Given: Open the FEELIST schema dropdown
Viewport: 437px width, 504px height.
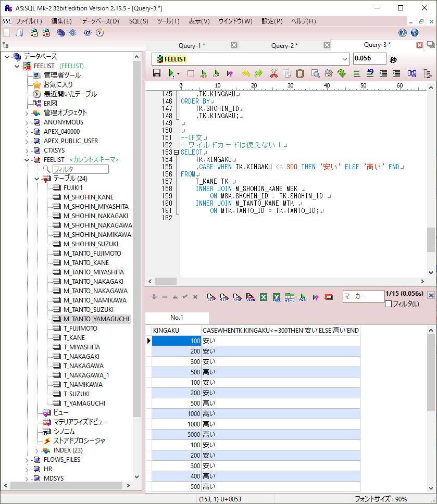Looking at the screenshot, I should pyautogui.click(x=345, y=59).
